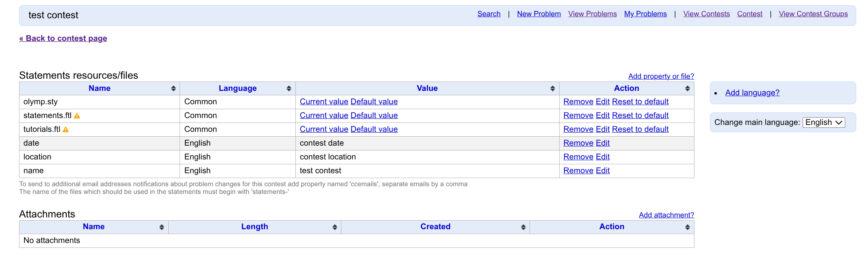Click Add attachment link
Image resolution: width=868 pixels, height=258 pixels.
coord(666,215)
